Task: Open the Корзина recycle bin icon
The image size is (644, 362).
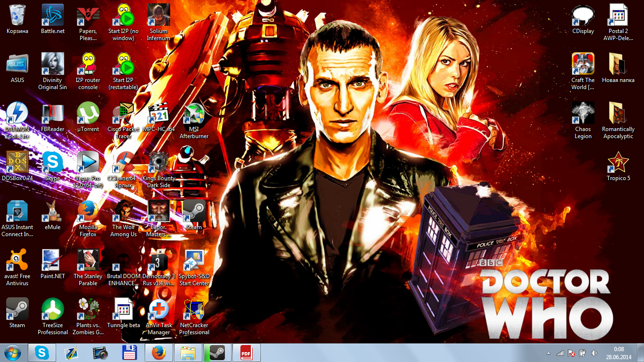Action: [x=17, y=19]
